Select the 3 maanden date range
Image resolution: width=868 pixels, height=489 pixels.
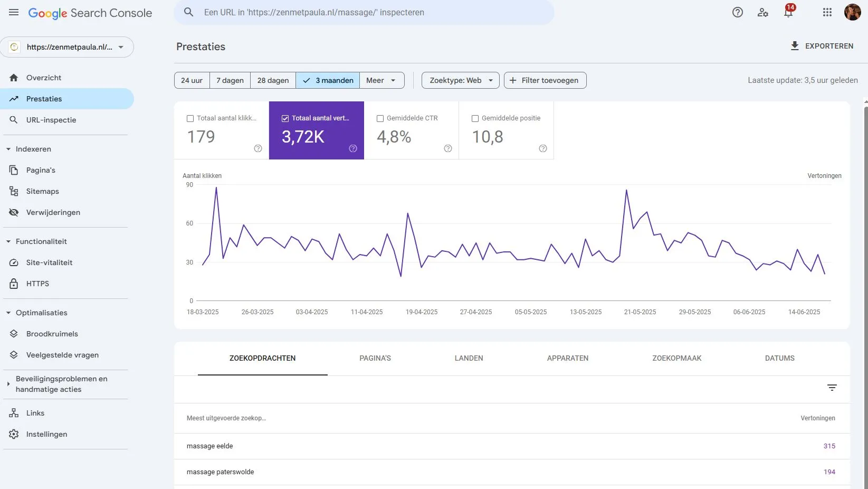pyautogui.click(x=328, y=80)
